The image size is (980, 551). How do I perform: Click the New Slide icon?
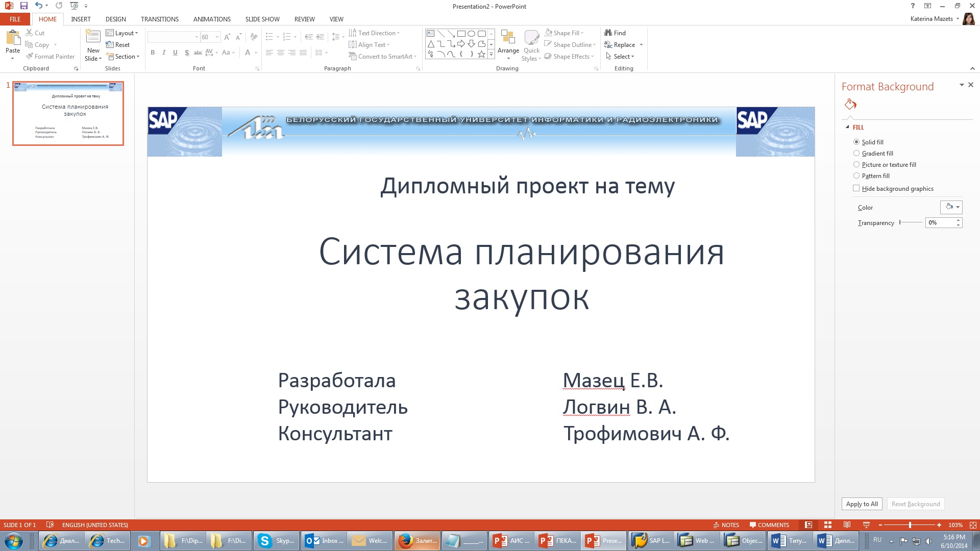(93, 37)
